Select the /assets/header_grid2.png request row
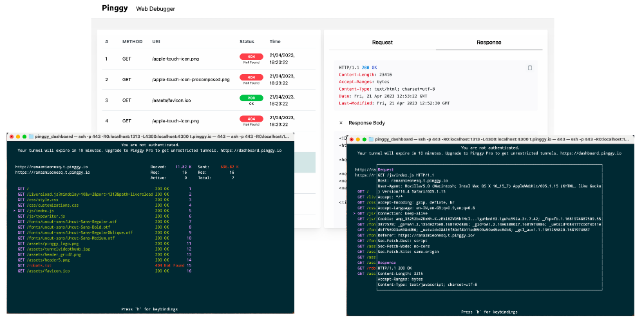 pyautogui.click(x=105, y=254)
